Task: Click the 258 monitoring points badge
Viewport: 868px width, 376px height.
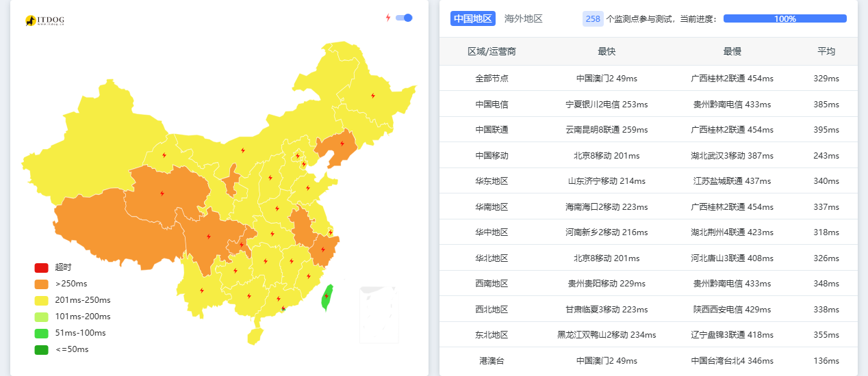Action: (593, 18)
